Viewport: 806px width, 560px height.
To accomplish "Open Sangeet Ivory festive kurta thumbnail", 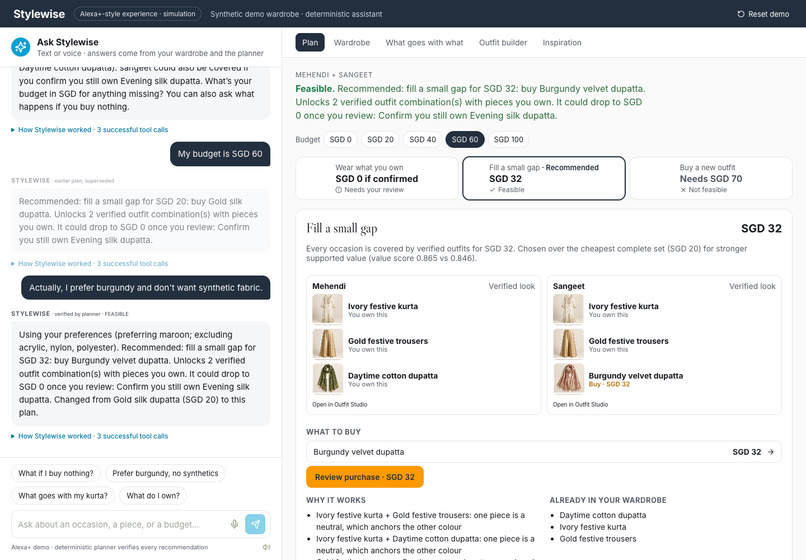I will click(568, 310).
